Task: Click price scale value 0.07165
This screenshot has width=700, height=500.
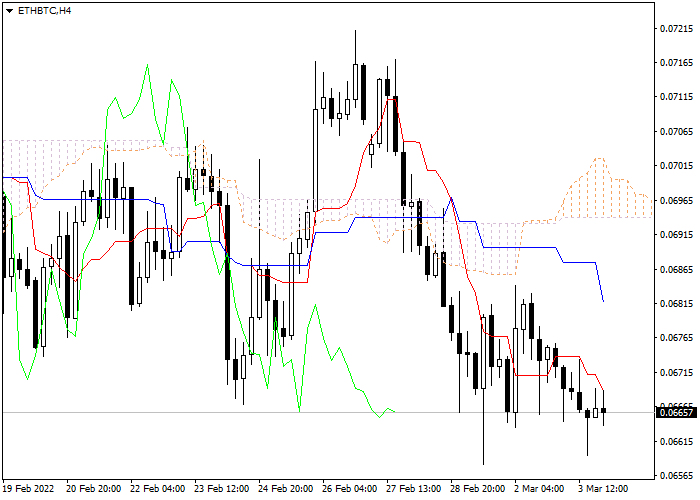Action: coord(677,63)
